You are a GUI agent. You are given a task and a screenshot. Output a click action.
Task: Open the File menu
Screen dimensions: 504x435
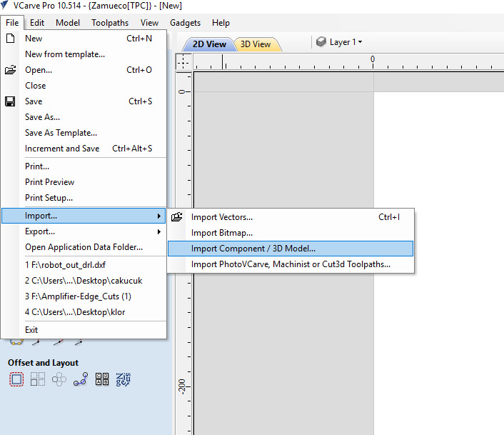(x=12, y=23)
